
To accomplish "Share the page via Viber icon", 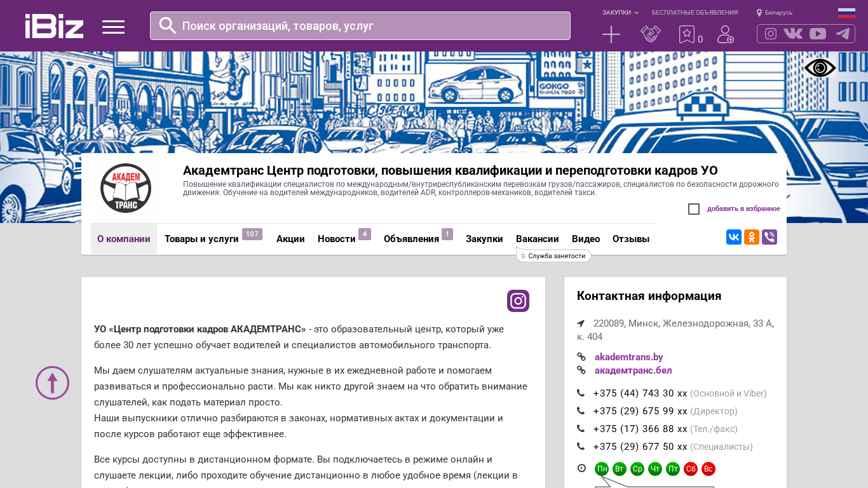I will point(770,237).
